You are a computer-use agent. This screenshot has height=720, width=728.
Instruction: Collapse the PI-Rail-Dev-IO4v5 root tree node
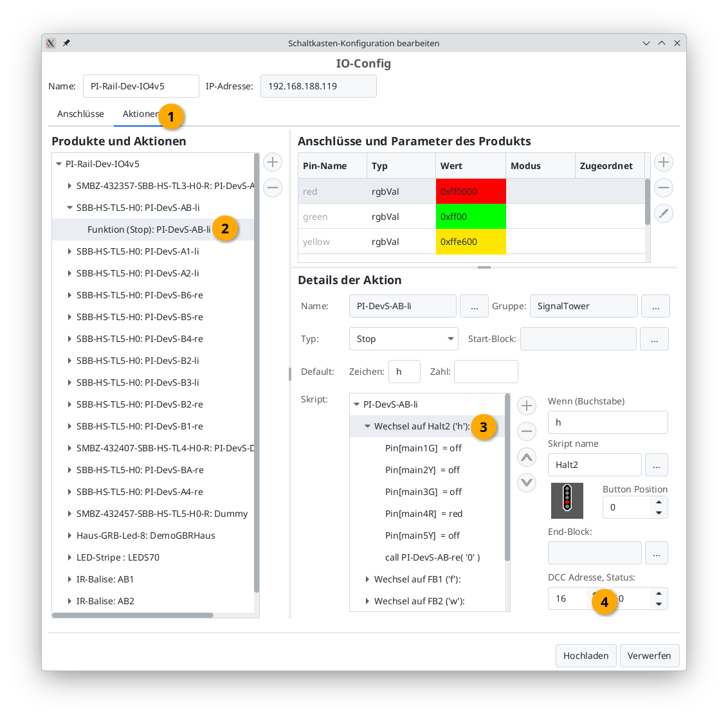[x=59, y=164]
